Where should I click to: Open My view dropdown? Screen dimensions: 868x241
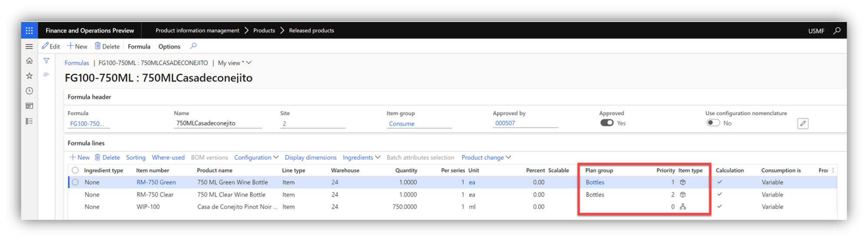(235, 63)
